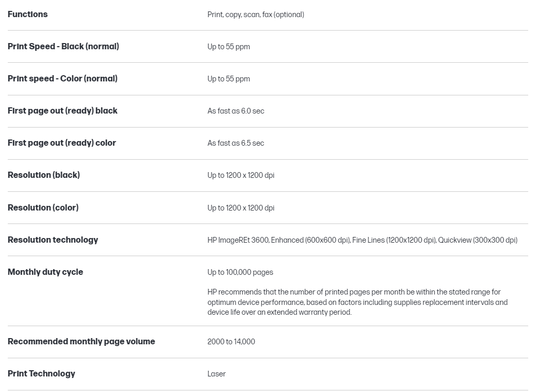Image resolution: width=536 pixels, height=392 pixels.
Task: Click the First page out (ready) black label
Action: tap(62, 111)
